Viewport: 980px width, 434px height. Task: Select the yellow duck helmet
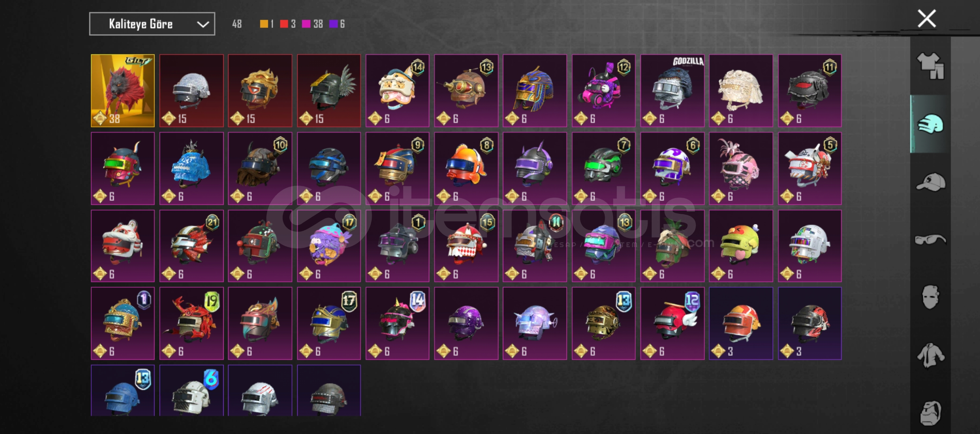tap(741, 246)
